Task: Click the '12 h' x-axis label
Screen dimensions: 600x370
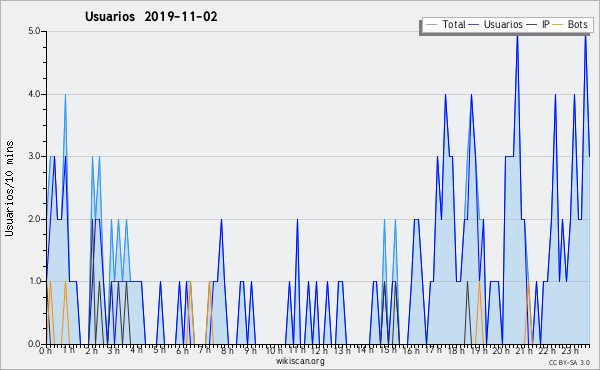Action: coord(319,350)
